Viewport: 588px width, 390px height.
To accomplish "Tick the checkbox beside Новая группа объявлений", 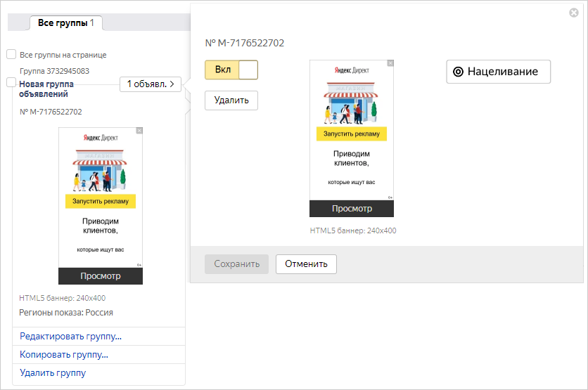I will click(11, 83).
